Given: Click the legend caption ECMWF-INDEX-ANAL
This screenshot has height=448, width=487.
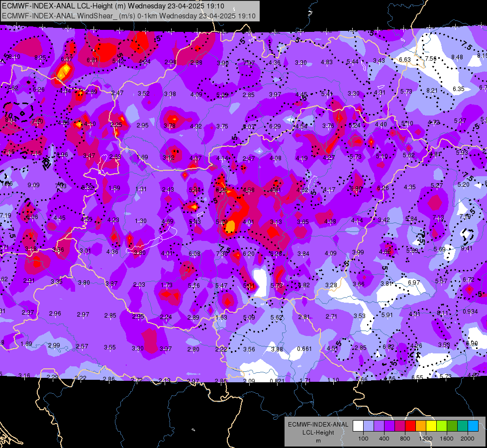Looking at the screenshot, I should coord(318,425).
